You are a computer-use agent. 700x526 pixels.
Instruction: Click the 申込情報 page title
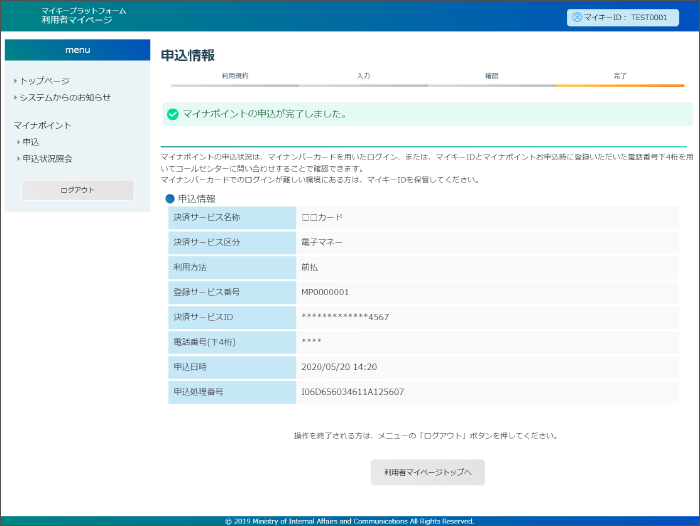pyautogui.click(x=188, y=55)
